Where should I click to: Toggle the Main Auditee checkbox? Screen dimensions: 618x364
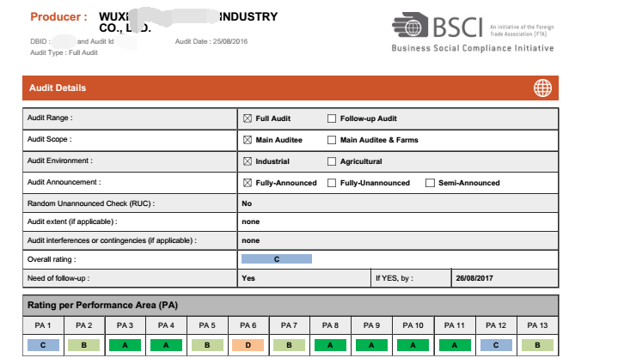248,140
